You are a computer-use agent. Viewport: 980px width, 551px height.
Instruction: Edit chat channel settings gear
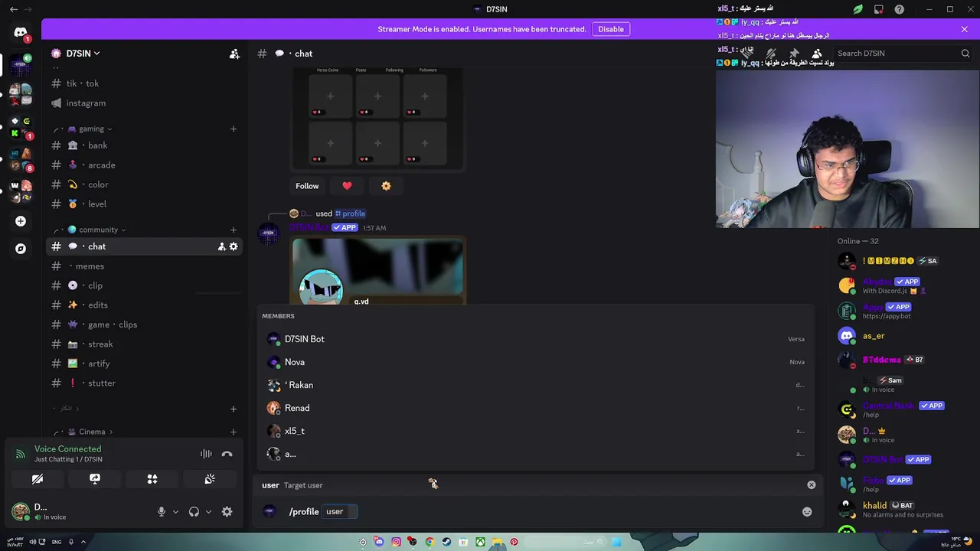(x=234, y=246)
